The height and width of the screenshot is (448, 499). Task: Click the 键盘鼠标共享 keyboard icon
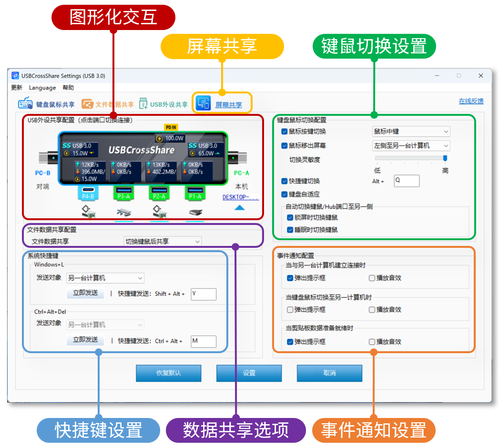[25, 104]
